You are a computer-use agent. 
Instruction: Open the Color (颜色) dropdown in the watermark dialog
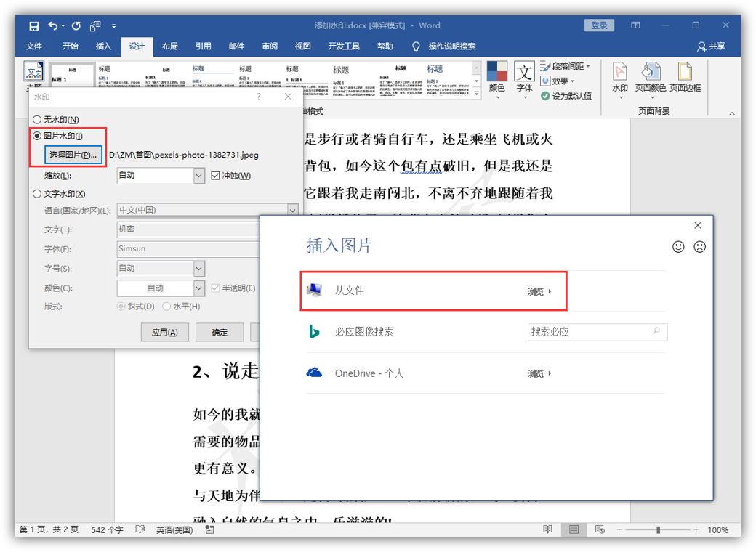pos(199,288)
